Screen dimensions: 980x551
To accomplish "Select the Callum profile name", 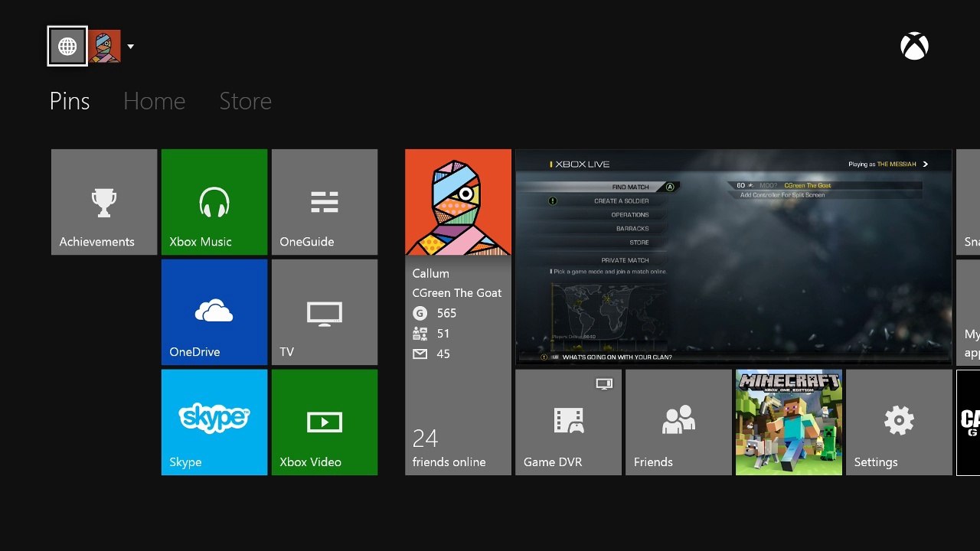I will click(430, 273).
